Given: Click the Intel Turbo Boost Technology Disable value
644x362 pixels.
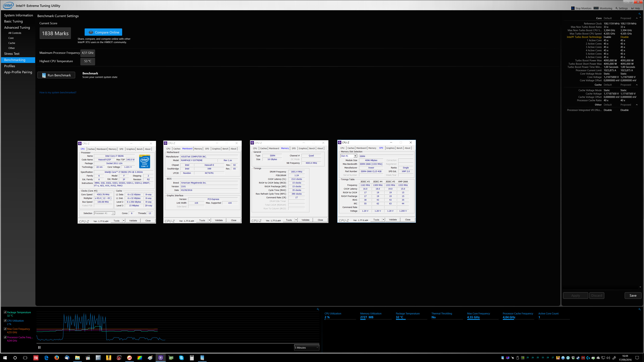Looking at the screenshot, I should (x=624, y=37).
